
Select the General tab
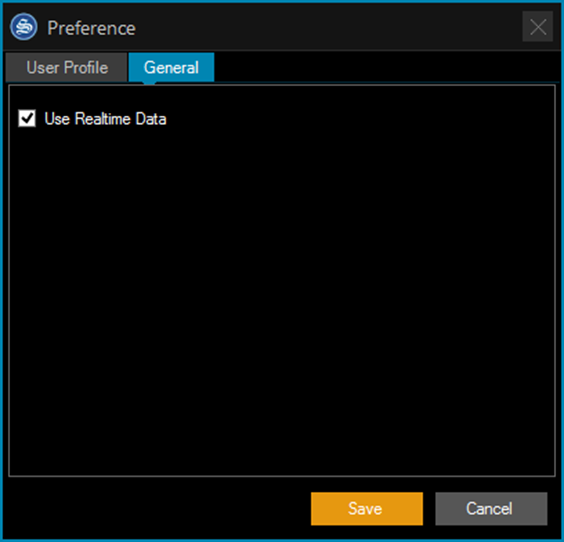172,67
